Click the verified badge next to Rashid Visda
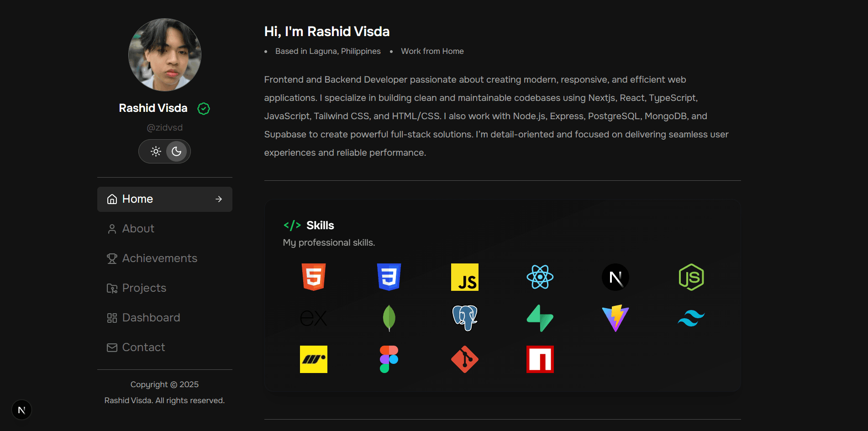 [204, 108]
